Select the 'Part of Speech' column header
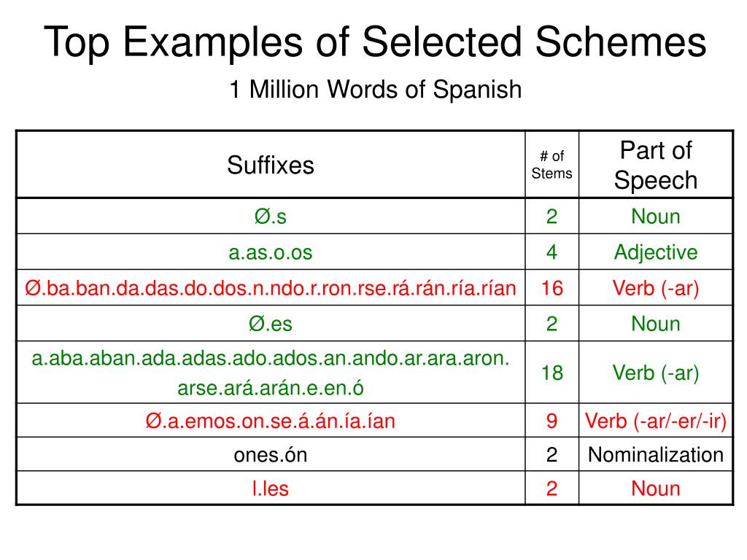Screen dimensions: 747x560 coord(656,165)
